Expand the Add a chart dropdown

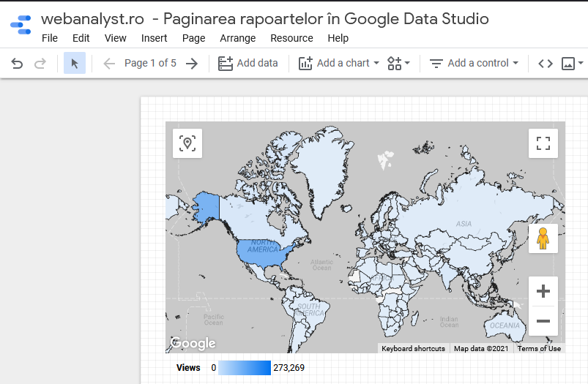[x=338, y=63]
